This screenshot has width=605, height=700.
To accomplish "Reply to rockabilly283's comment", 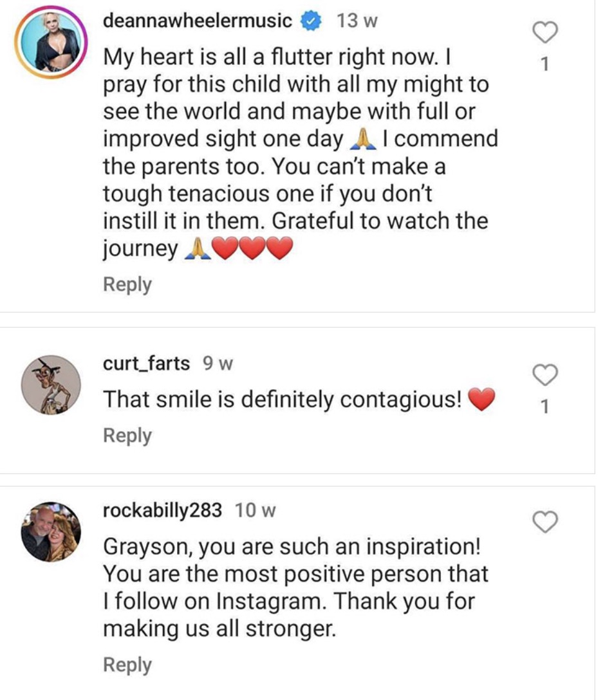I will pos(127,665).
